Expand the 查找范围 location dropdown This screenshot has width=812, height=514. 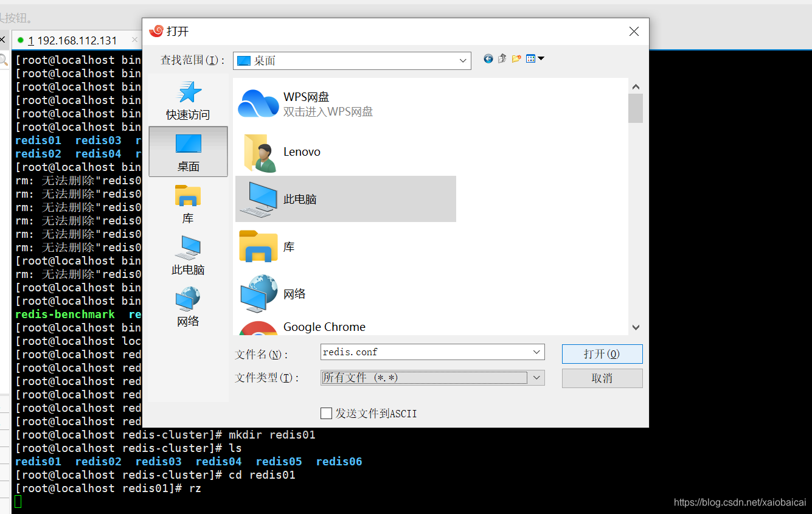coord(463,61)
